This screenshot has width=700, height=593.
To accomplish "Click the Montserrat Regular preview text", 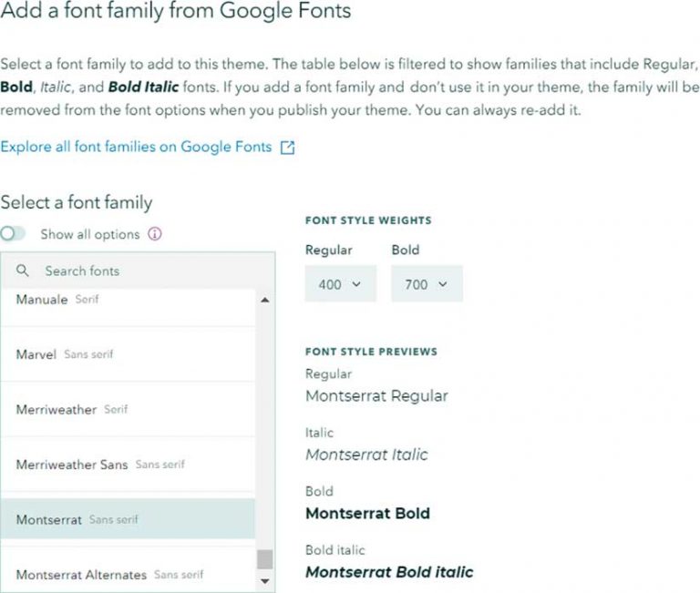I will click(x=376, y=396).
